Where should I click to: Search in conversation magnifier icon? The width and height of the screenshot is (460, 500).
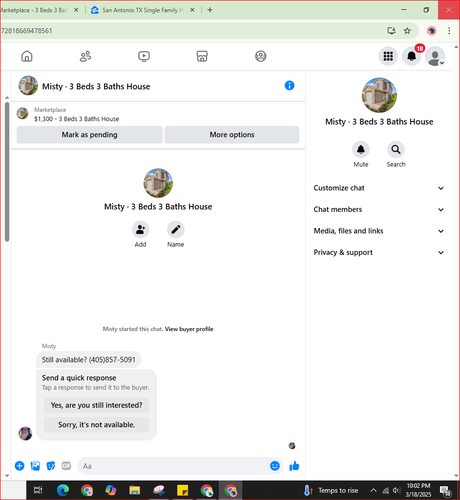[x=396, y=149]
